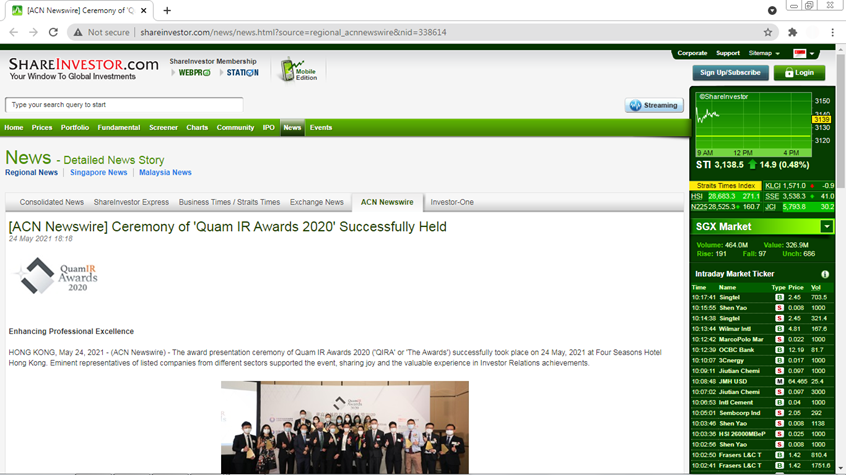
Task: Open the Fundamental menu
Action: 119,127
